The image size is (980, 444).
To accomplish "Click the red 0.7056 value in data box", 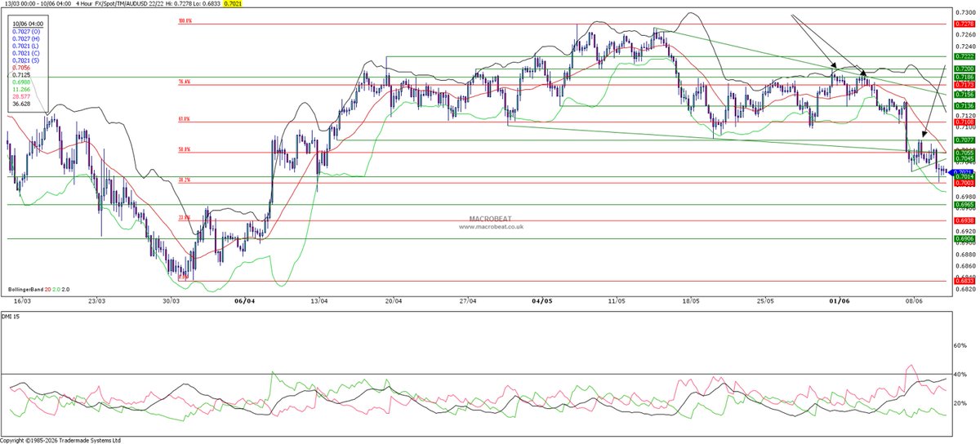I will click(20, 68).
